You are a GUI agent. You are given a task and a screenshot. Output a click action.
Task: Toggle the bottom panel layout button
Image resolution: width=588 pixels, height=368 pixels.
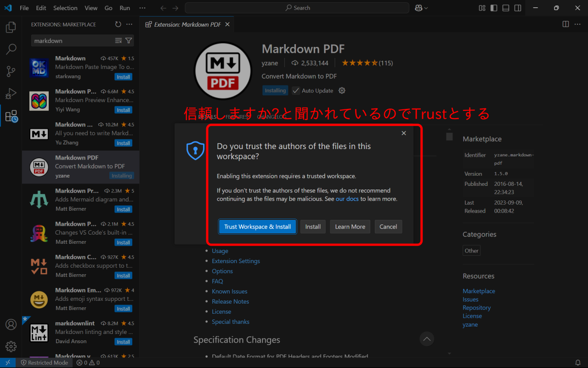[x=506, y=8]
